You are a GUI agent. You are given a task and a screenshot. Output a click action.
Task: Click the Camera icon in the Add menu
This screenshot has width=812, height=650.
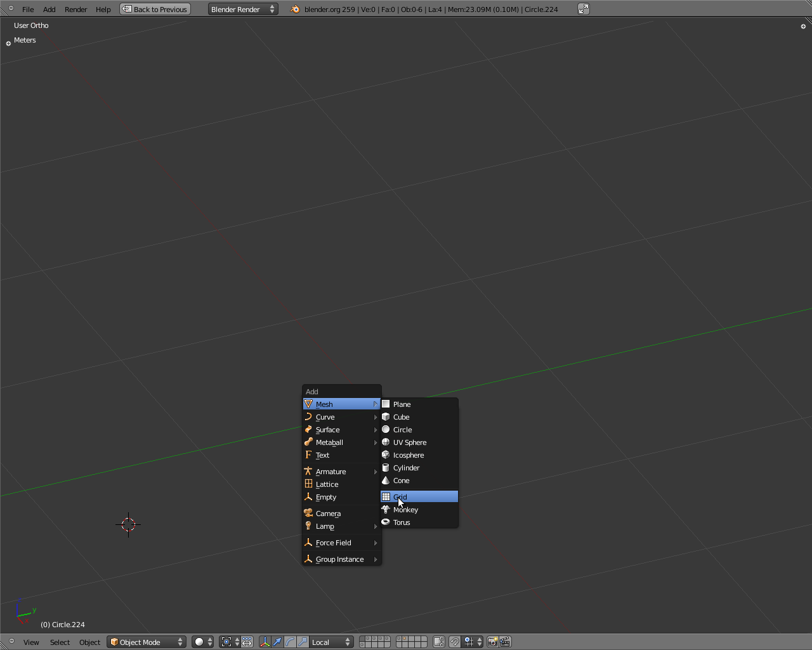[308, 513]
